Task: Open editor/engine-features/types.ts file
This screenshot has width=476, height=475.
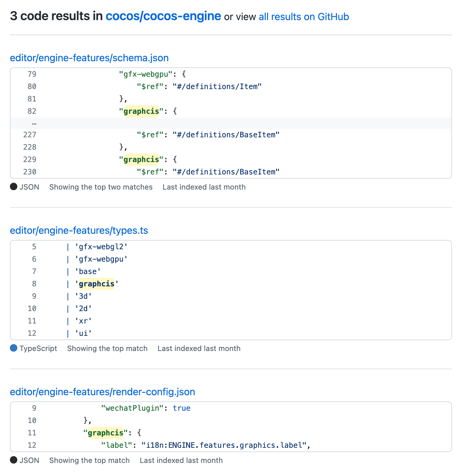Action: 79,230
